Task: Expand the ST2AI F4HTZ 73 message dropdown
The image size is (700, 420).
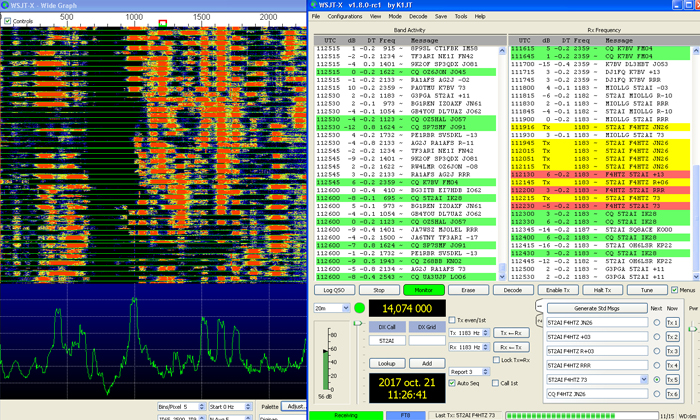Action: pyautogui.click(x=643, y=380)
